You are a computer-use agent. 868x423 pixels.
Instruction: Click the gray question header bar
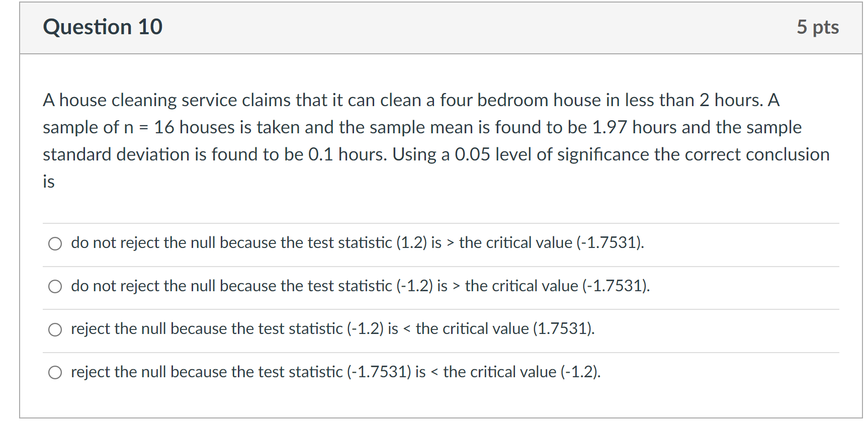click(432, 28)
